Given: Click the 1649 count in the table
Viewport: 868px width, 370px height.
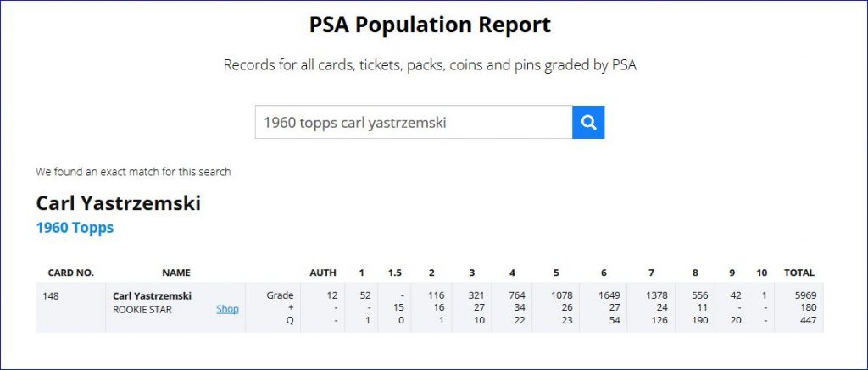Looking at the screenshot, I should 609,295.
